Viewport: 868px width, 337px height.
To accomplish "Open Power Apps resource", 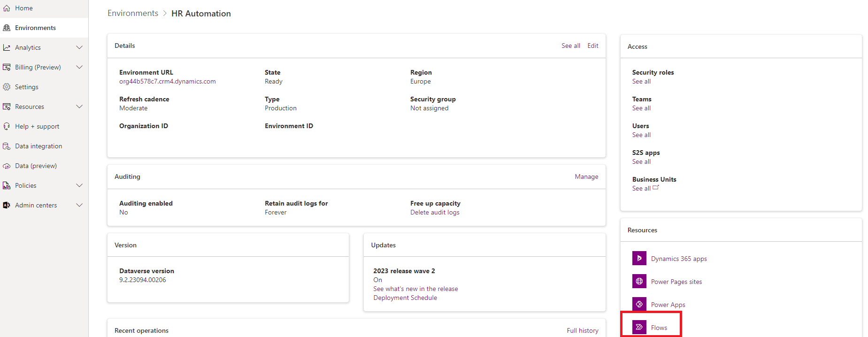I will tap(668, 305).
